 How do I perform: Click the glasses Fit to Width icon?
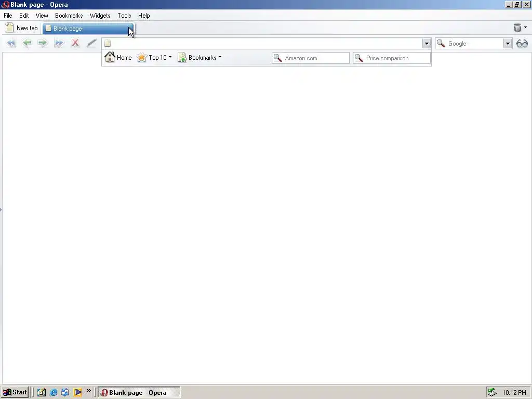522,44
